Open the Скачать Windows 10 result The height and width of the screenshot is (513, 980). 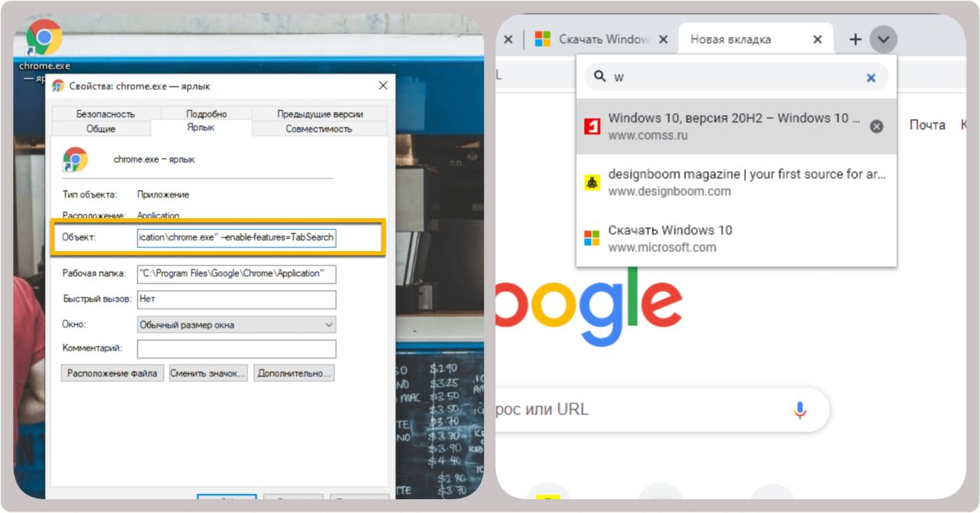(x=736, y=238)
